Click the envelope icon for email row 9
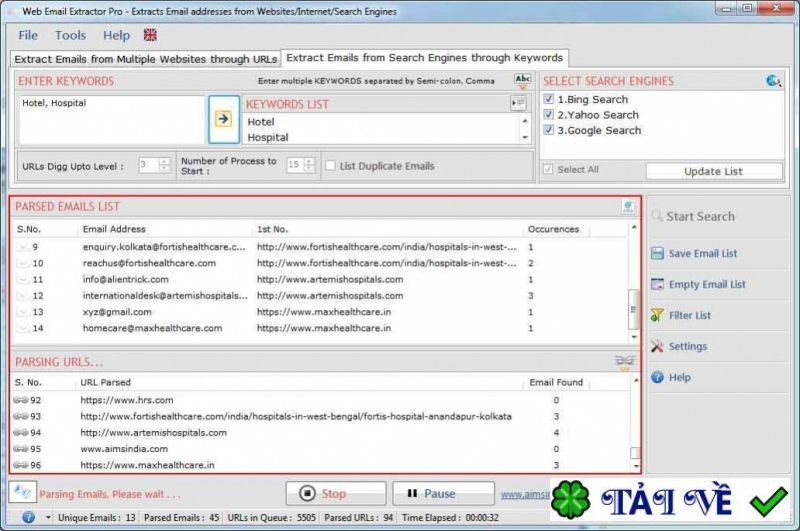 pyautogui.click(x=21, y=247)
